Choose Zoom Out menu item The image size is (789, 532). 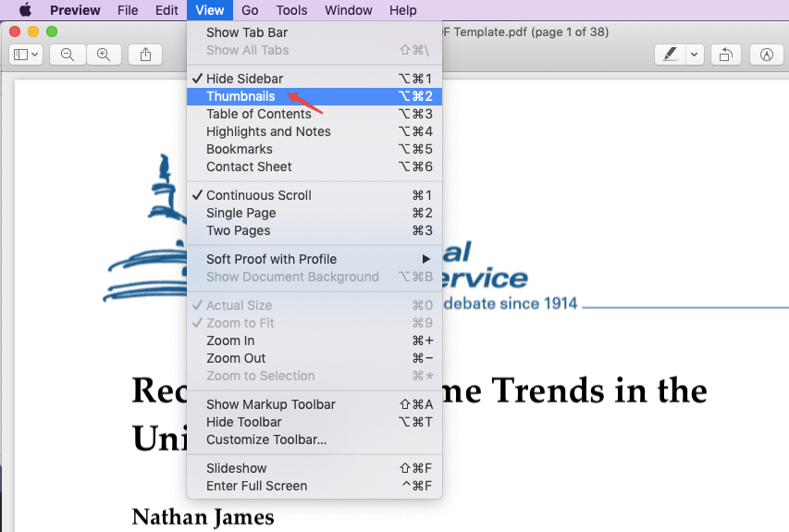pos(314,358)
